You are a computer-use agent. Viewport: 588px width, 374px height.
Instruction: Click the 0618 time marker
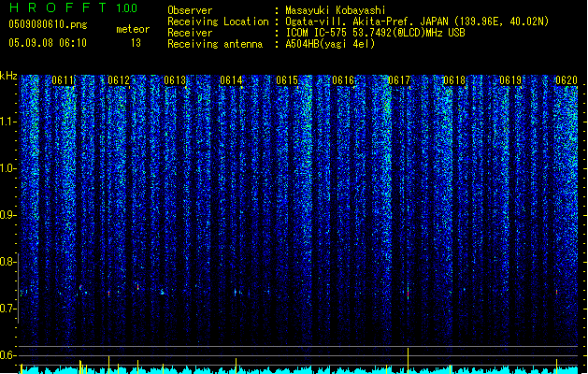(x=454, y=80)
